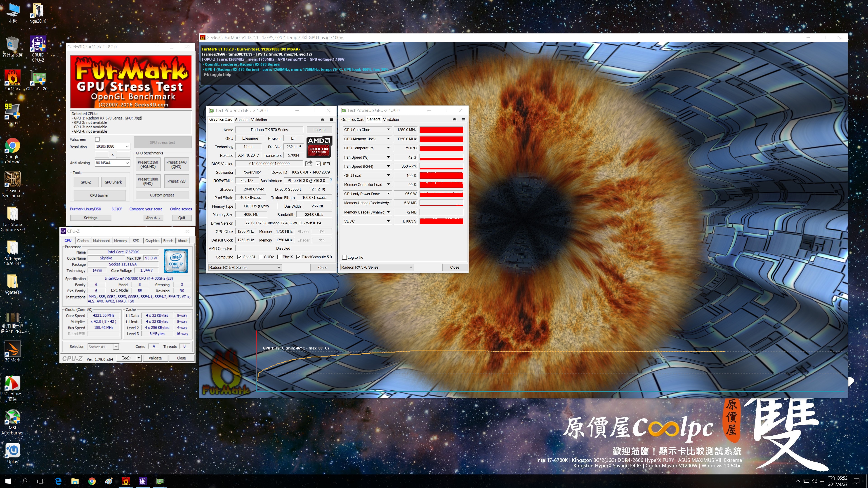Image resolution: width=868 pixels, height=488 pixels.
Task: Click the CPU burner button in FurMark
Action: coord(99,195)
